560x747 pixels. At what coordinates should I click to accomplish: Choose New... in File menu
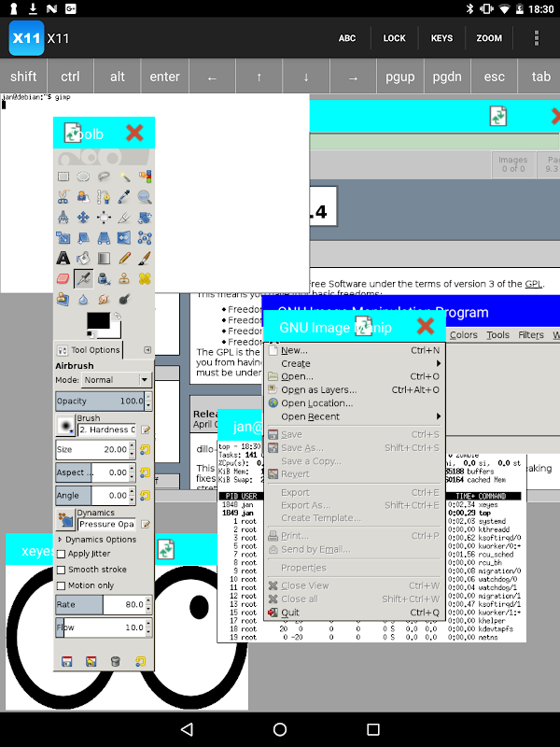tap(354, 350)
